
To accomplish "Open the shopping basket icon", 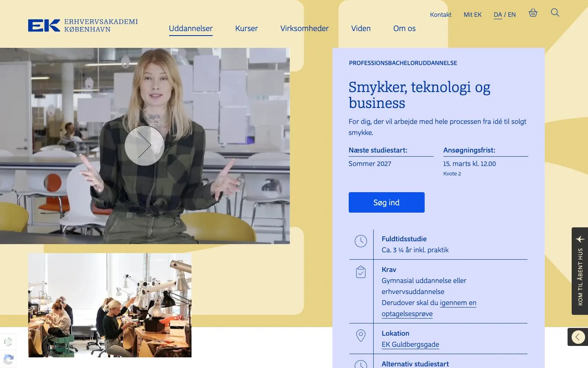I will coord(533,13).
